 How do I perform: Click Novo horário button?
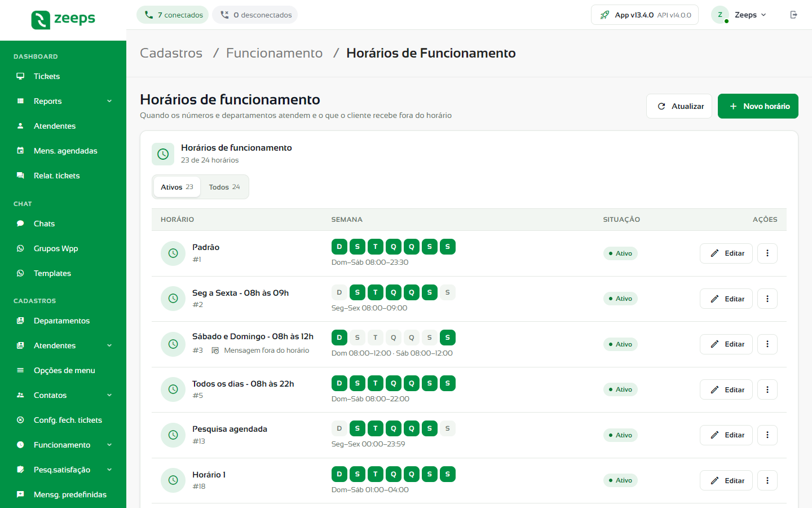[x=758, y=106]
